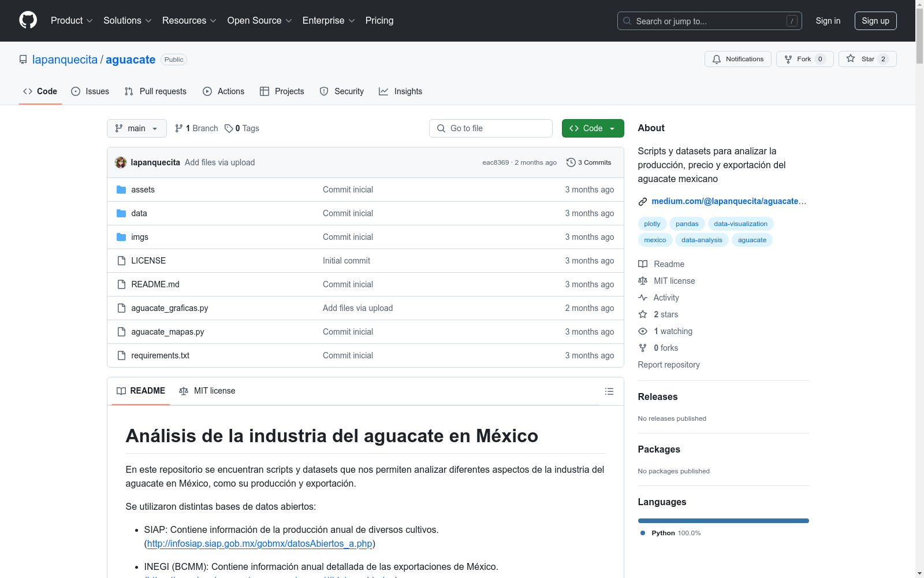The image size is (924, 578).
Task: Open the lapanquecita avatar image
Action: click(x=121, y=162)
